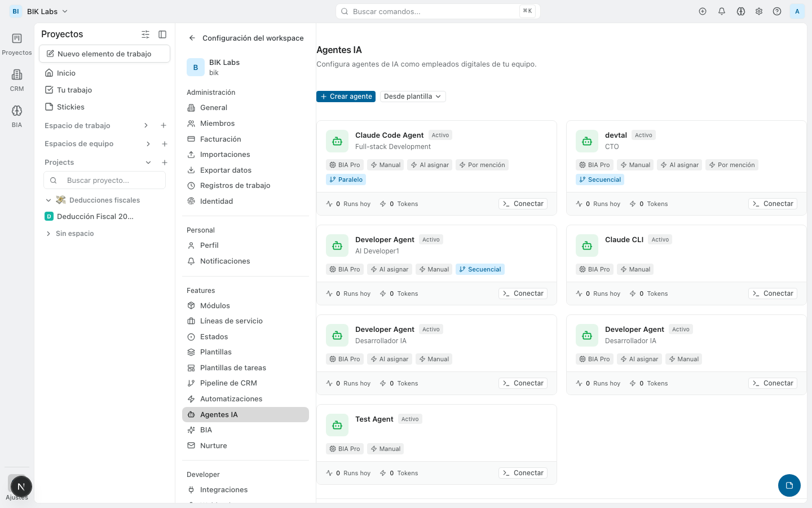The width and height of the screenshot is (812, 508).
Task: Collapse the Deducciones fiscales tree item
Action: tap(48, 200)
